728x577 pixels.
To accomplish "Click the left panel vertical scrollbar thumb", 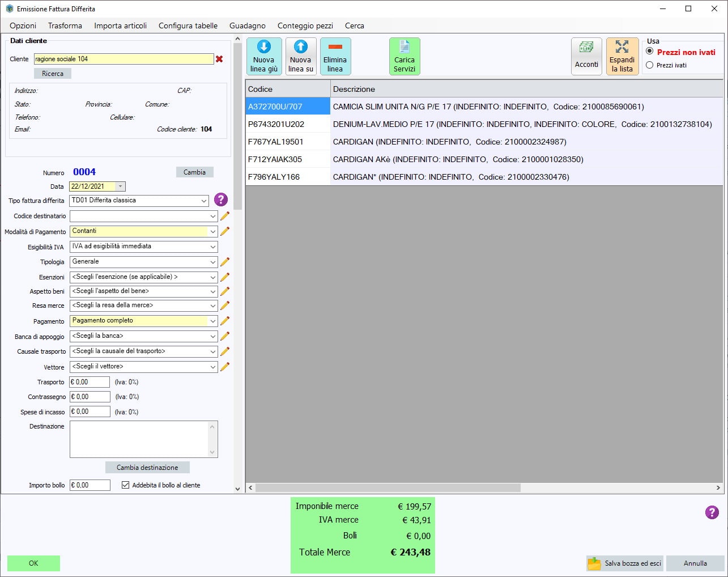I will [238, 126].
